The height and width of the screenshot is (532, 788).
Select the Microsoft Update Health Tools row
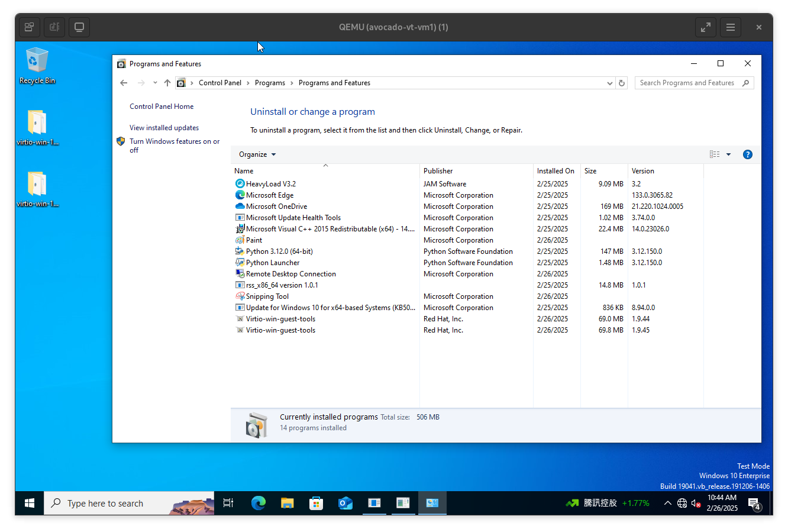(x=469, y=217)
